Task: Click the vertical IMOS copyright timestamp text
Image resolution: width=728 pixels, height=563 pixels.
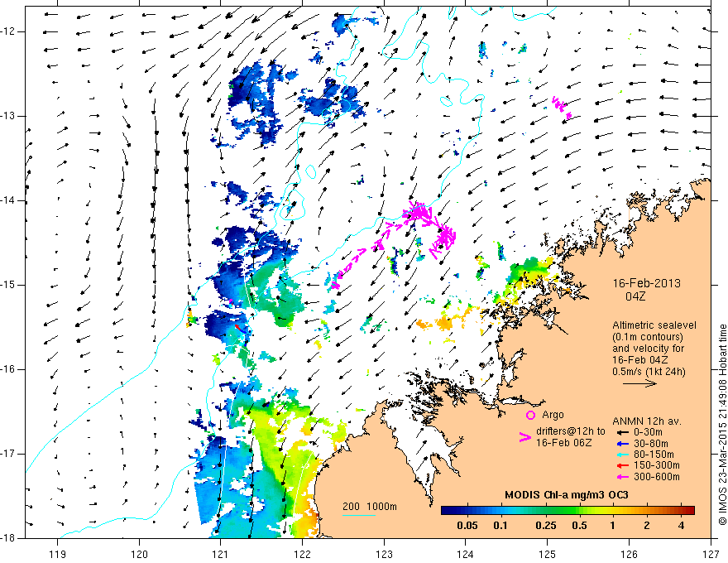Action: tap(722, 425)
